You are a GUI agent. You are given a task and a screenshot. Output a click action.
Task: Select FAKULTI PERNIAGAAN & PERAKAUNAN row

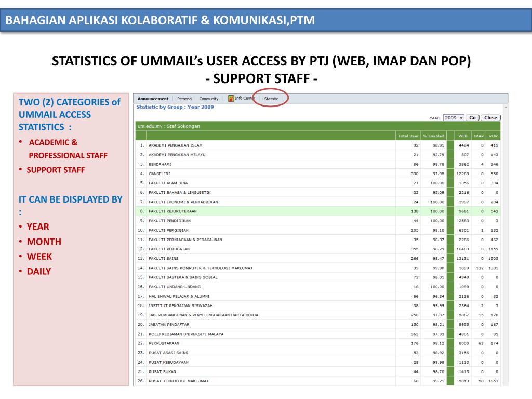pos(317,240)
